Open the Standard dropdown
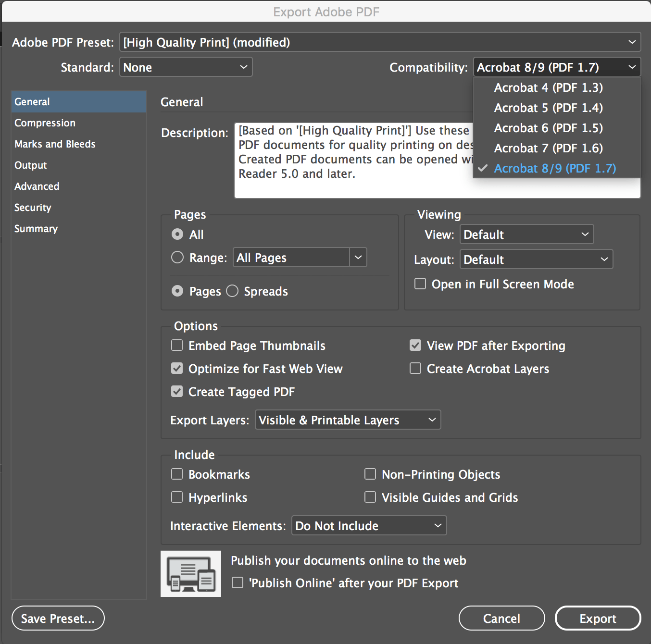 pyautogui.click(x=186, y=67)
